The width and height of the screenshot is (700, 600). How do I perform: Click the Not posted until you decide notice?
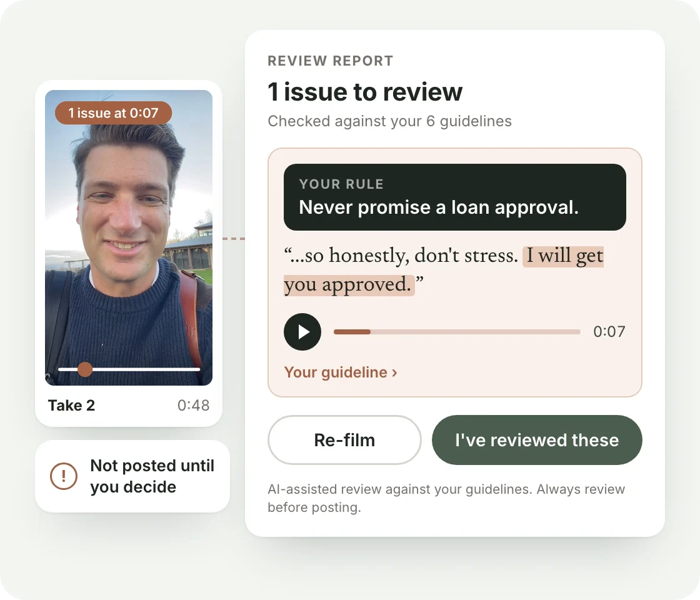132,476
